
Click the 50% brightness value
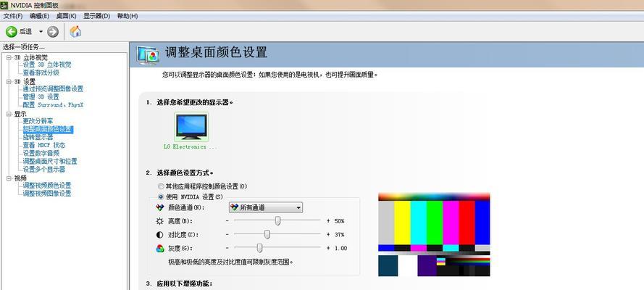(339, 221)
